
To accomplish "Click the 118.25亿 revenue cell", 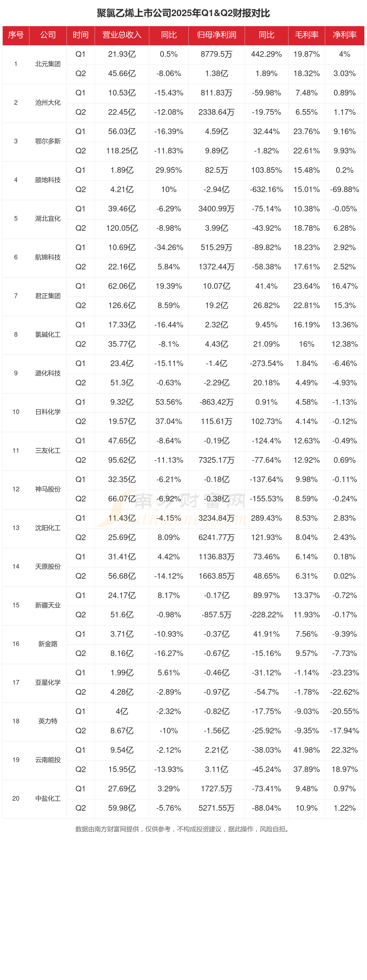I will tap(122, 151).
